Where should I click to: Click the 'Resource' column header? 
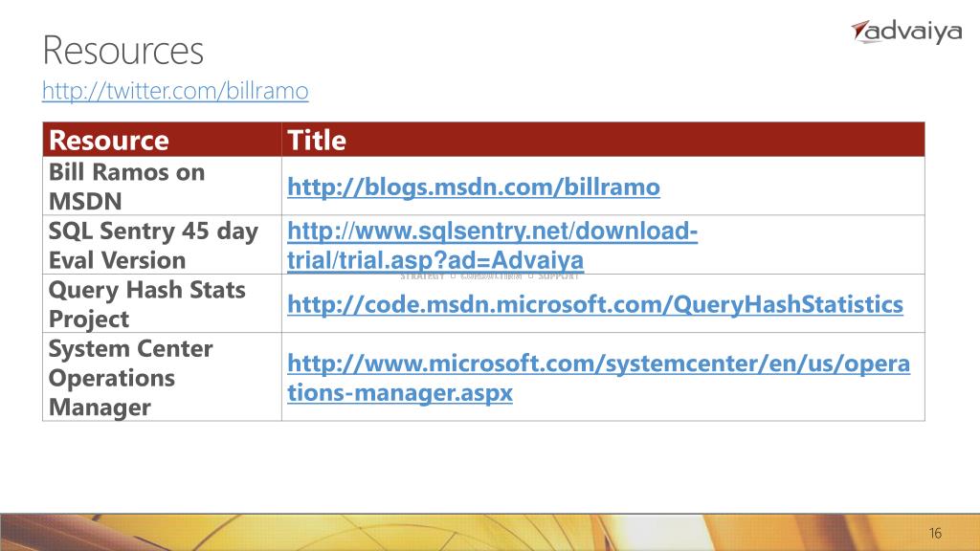pyautogui.click(x=162, y=140)
